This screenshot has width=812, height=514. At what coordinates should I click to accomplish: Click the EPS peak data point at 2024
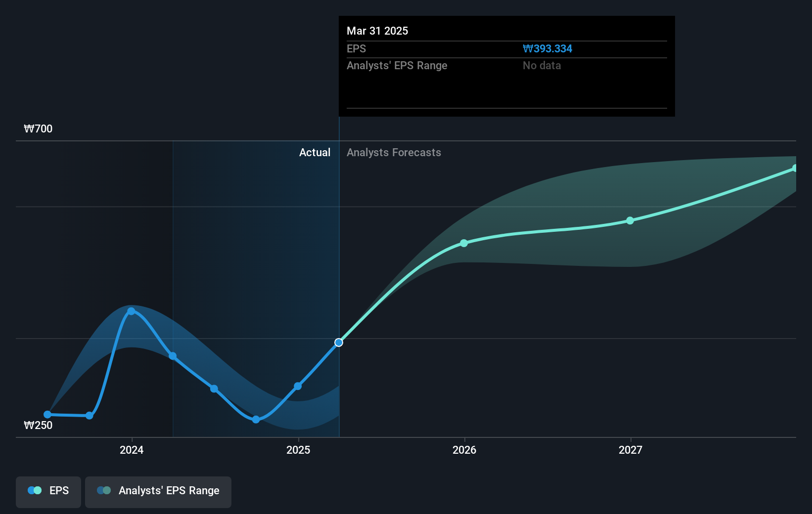(131, 311)
